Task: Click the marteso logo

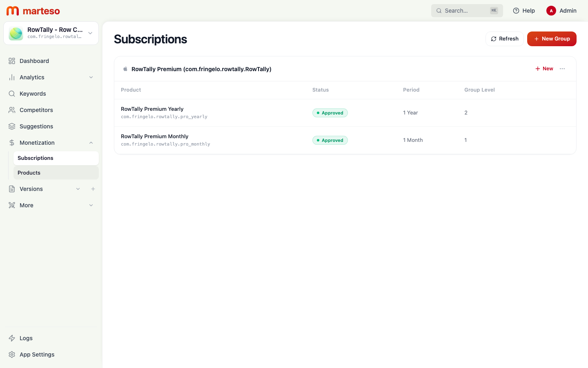Action: click(x=33, y=11)
